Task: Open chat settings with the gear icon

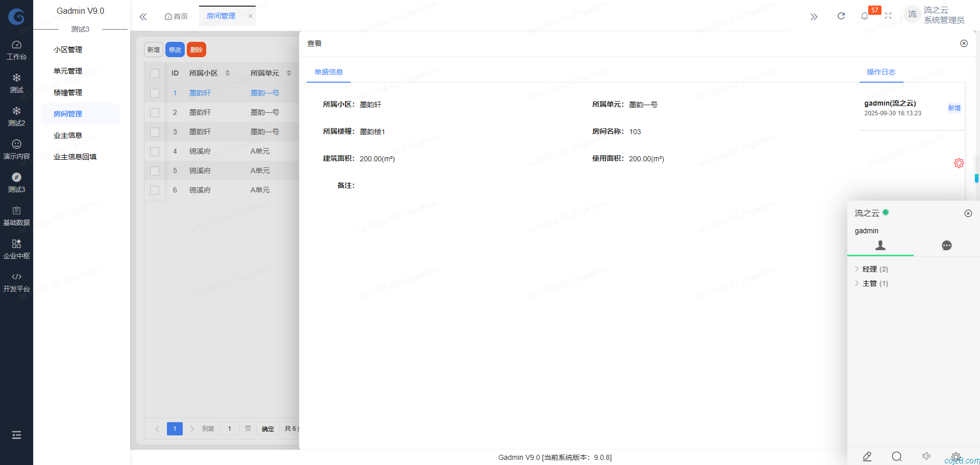Action: (956, 457)
